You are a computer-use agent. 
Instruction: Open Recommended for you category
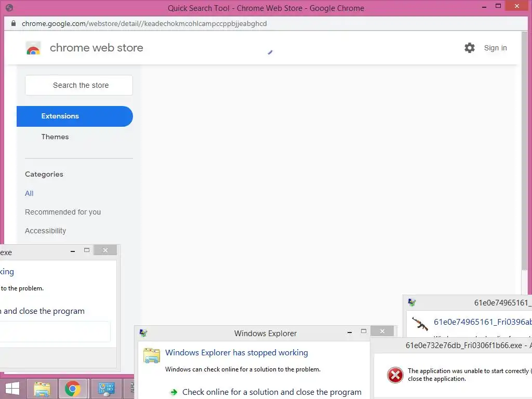click(x=63, y=212)
